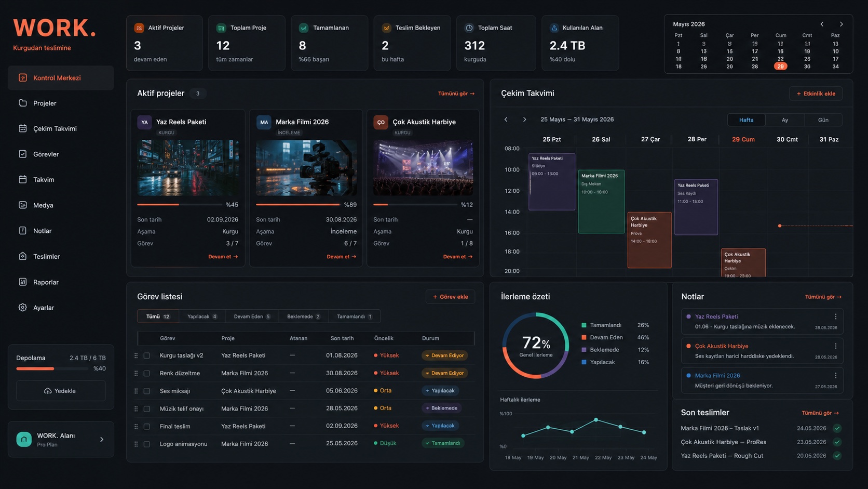Go to Görevler in sidebar

[x=61, y=154]
